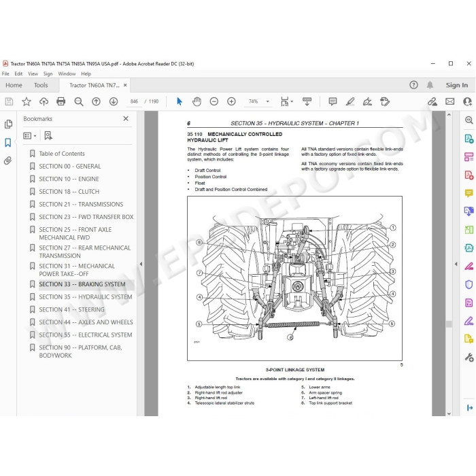476x476 pixels.
Task: Select SECTION 35 -- HYDRAULIC SYSTEM bookmark
Action: [86, 297]
